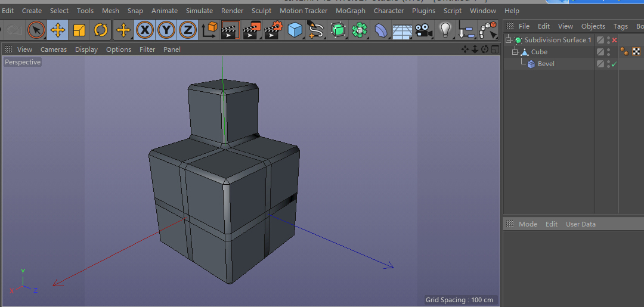Enable the disabled Subdivision Surface.1 red cross
Screen dimensions: 644x307
pos(614,41)
